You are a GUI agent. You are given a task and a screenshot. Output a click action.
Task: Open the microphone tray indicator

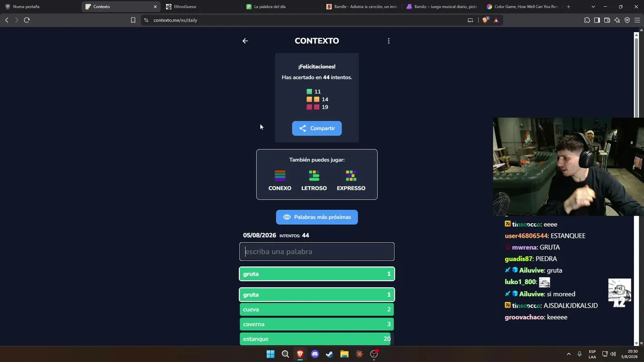pyautogui.click(x=580, y=354)
